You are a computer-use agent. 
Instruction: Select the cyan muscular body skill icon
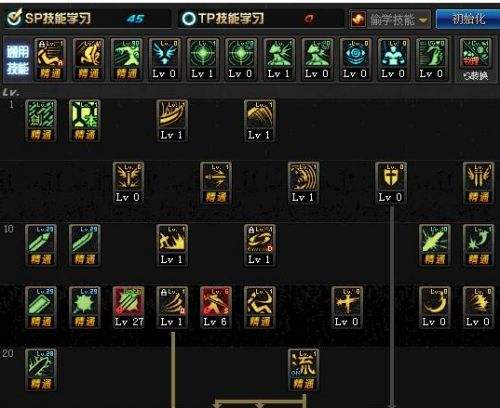[393, 59]
